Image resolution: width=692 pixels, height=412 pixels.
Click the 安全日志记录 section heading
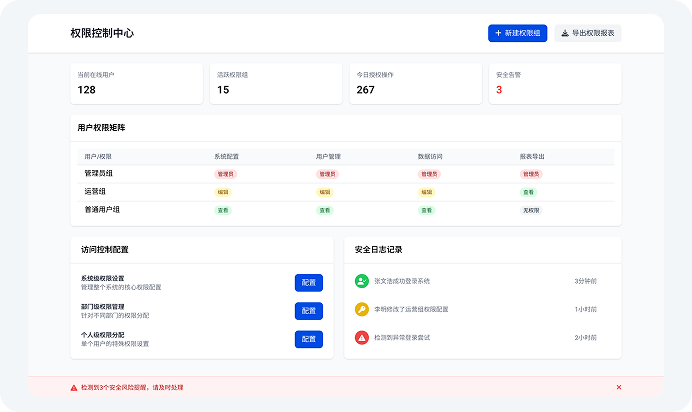pos(378,250)
